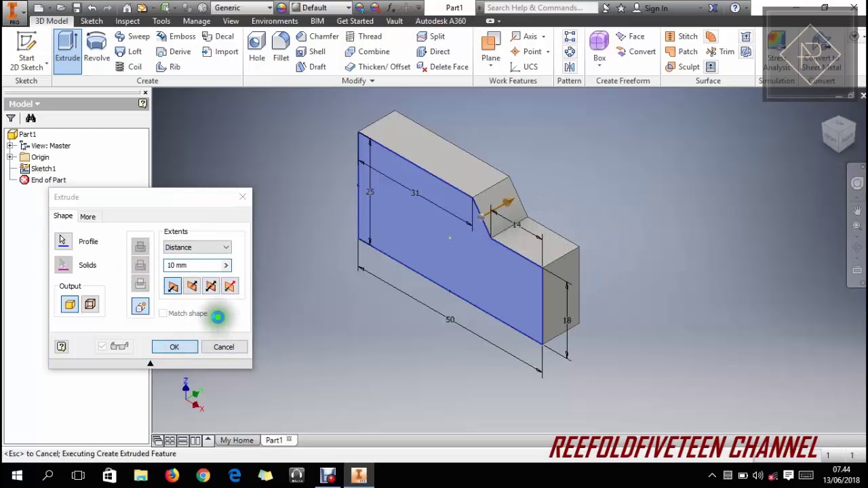Select the Shell tool
Viewport: 868px width, 488px height.
311,52
